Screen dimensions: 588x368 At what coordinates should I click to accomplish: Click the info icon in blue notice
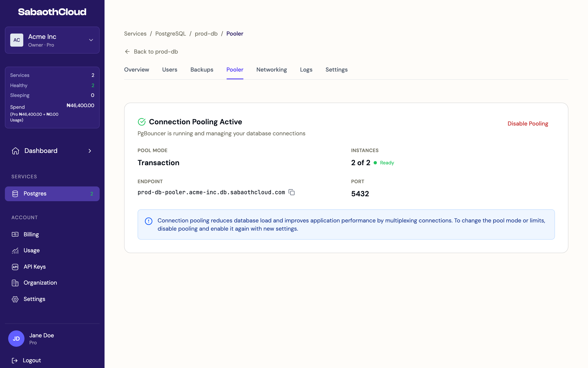pos(149,221)
